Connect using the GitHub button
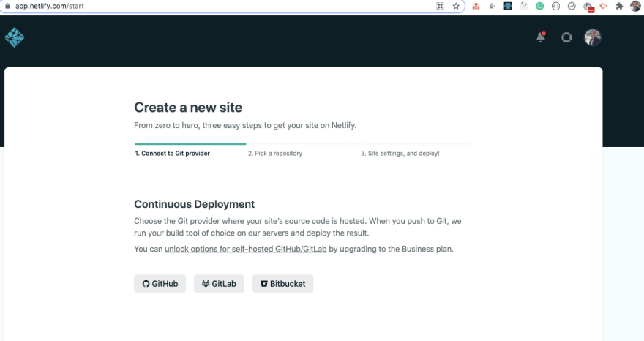The image size is (644, 341). [160, 283]
